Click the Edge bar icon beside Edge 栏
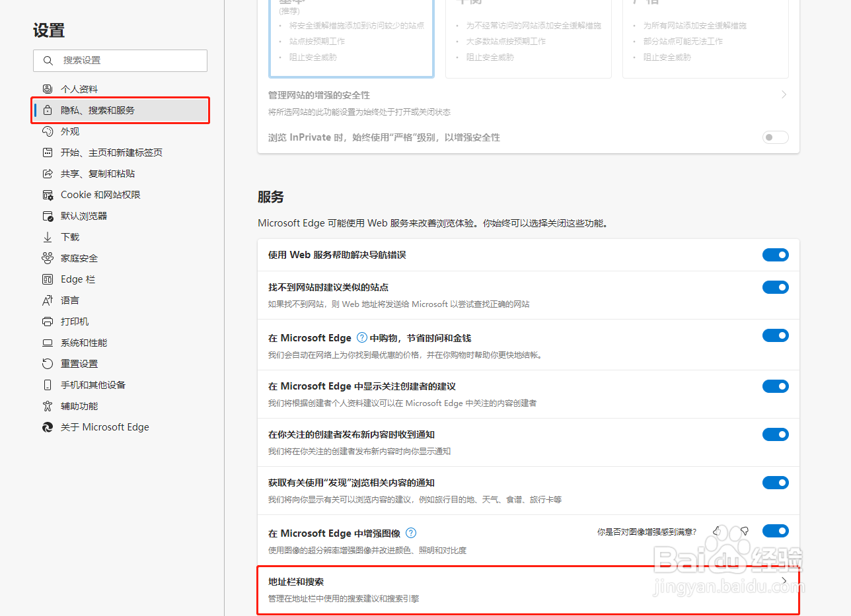Viewport: 851px width, 616px height. pyautogui.click(x=48, y=279)
